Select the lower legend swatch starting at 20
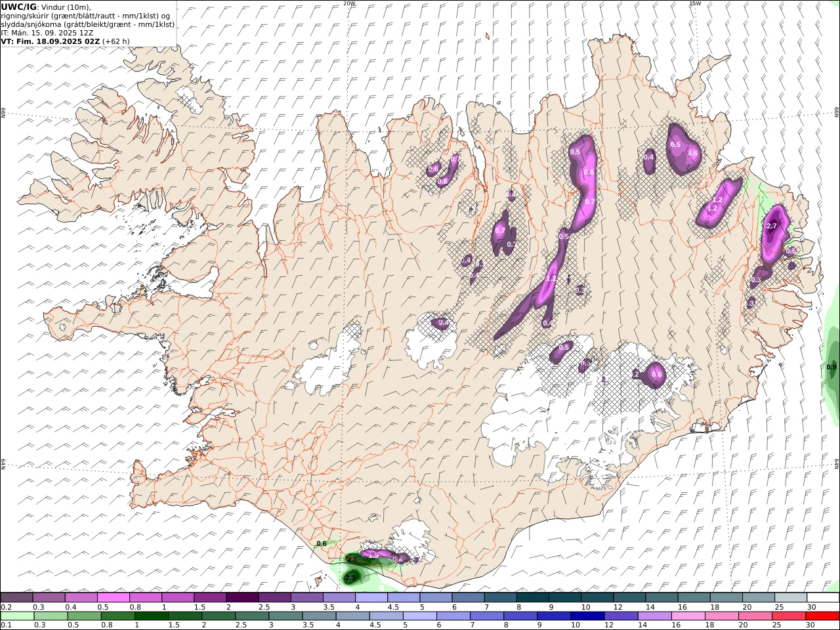The image size is (840, 630). (754, 616)
